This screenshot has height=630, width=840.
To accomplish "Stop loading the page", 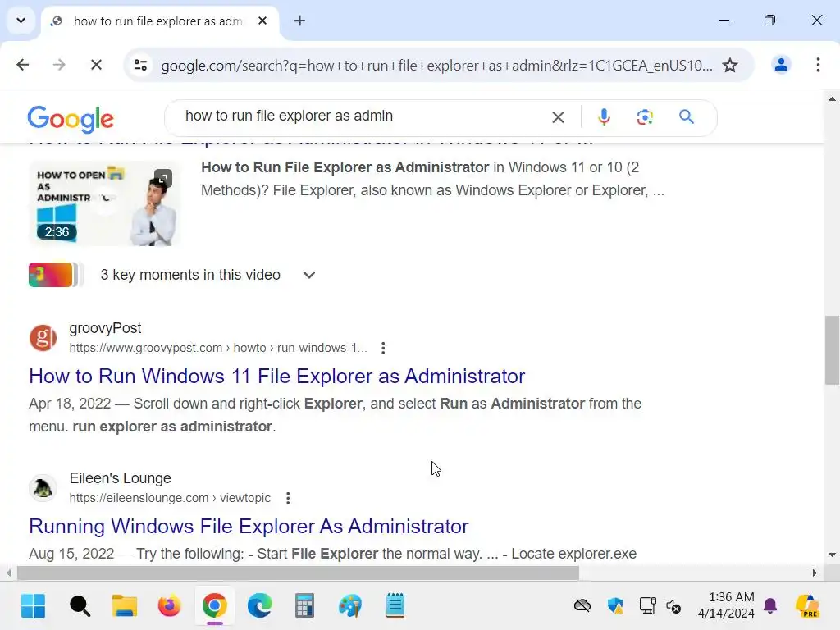I will tap(96, 65).
